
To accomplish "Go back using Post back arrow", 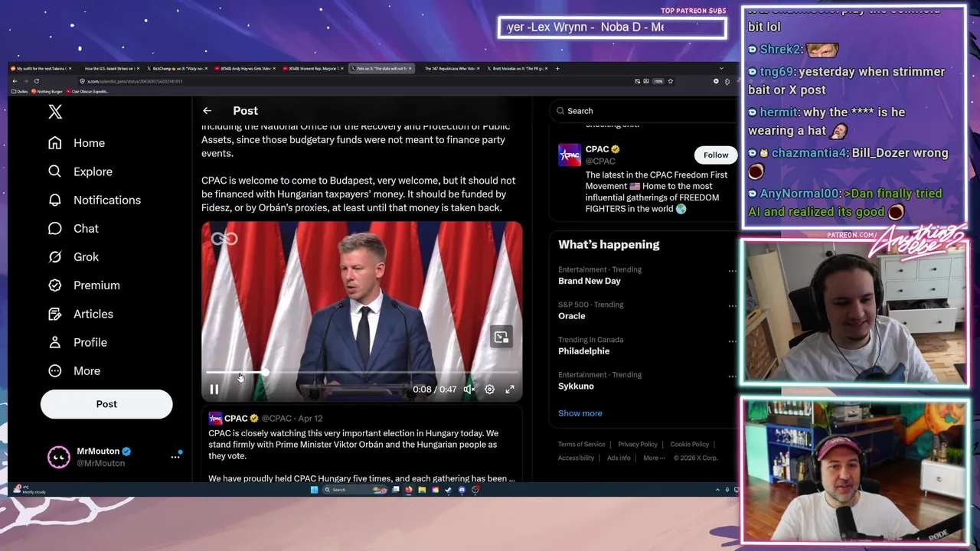I will point(207,111).
